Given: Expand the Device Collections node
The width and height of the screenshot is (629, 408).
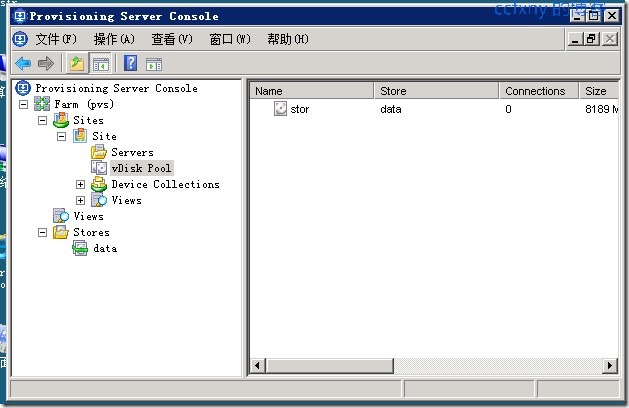Looking at the screenshot, I should [81, 185].
